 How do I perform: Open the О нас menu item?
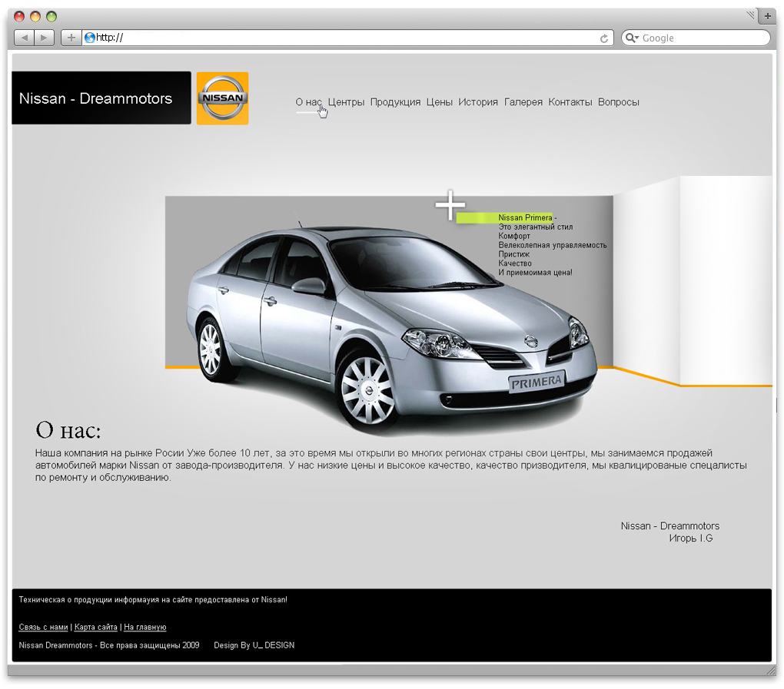(x=308, y=102)
